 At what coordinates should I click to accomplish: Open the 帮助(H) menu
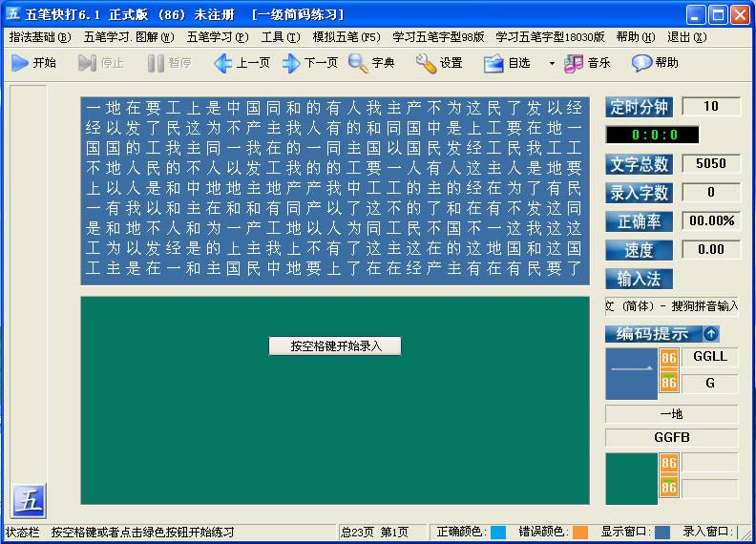[x=636, y=37]
